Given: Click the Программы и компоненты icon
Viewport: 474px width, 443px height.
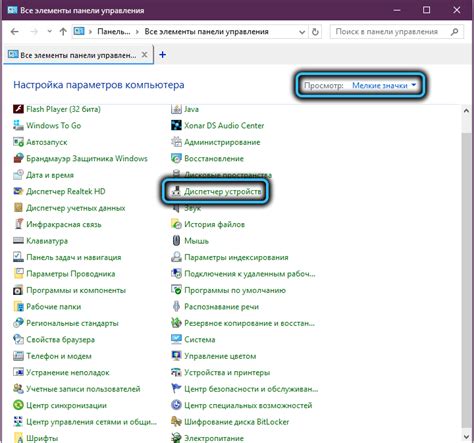Looking at the screenshot, I should 18,290.
